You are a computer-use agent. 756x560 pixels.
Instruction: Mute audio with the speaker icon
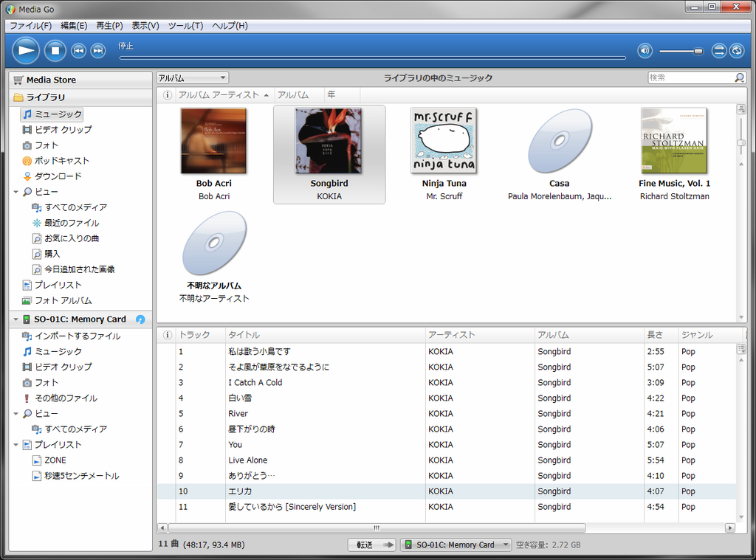click(x=645, y=51)
